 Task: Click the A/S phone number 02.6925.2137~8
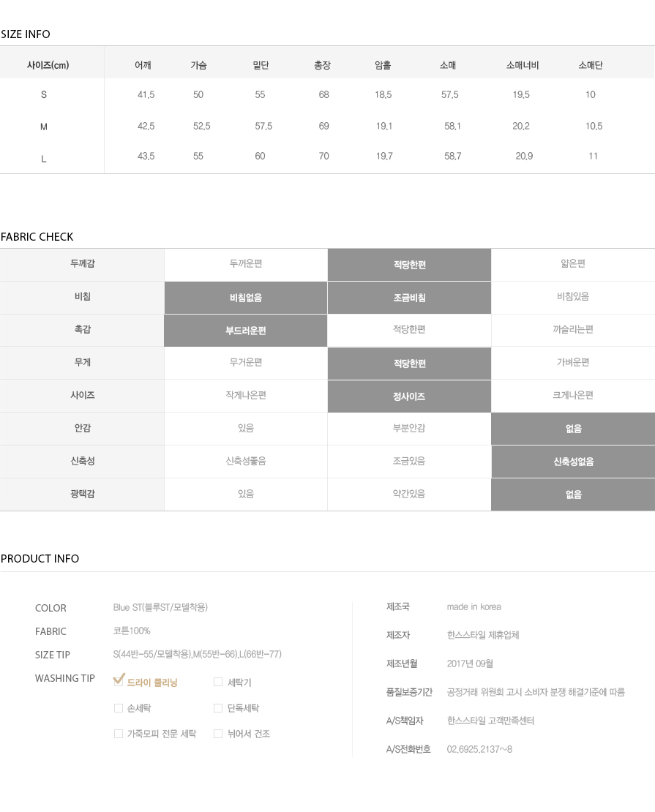coord(479,749)
